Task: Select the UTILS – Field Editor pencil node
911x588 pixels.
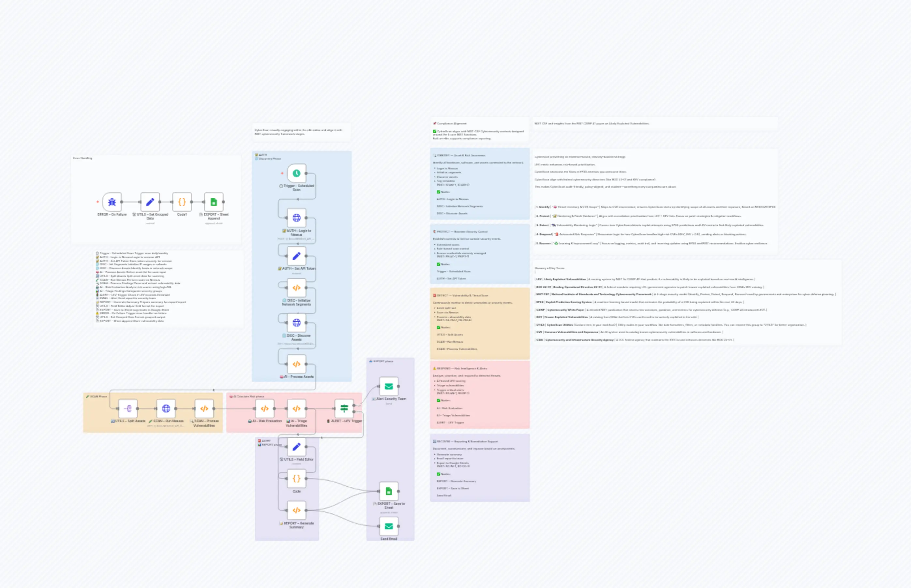Action: click(296, 447)
